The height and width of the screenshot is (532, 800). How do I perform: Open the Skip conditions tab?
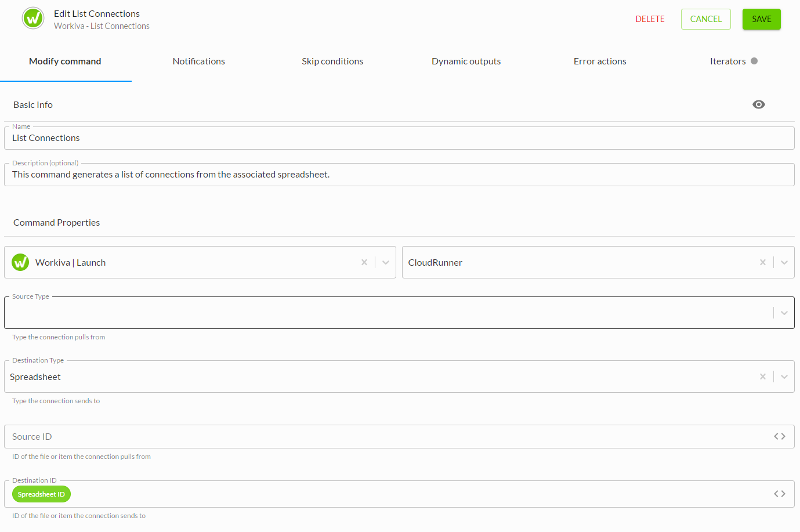coord(332,61)
